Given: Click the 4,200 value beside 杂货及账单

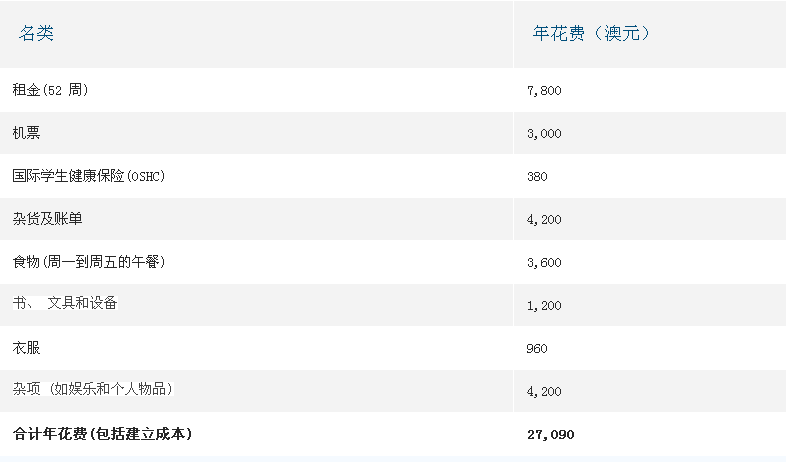Looking at the screenshot, I should click(x=544, y=220).
